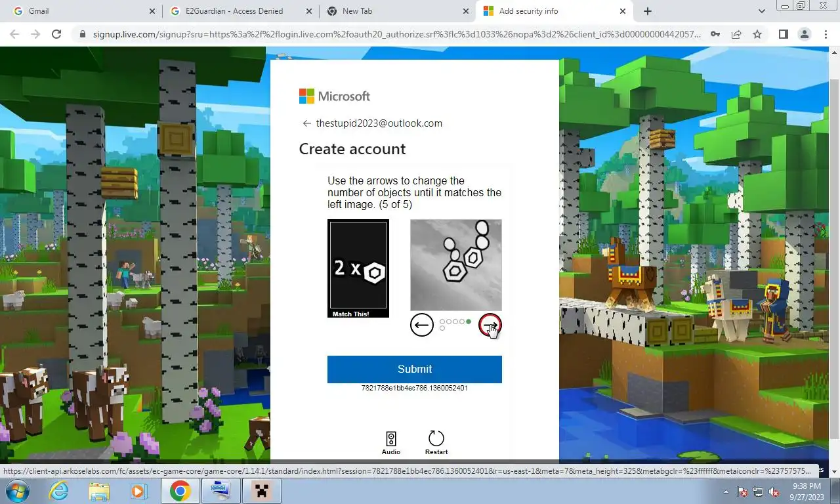Image resolution: width=840 pixels, height=504 pixels.
Task: Toggle the browser side panel
Action: point(783,34)
